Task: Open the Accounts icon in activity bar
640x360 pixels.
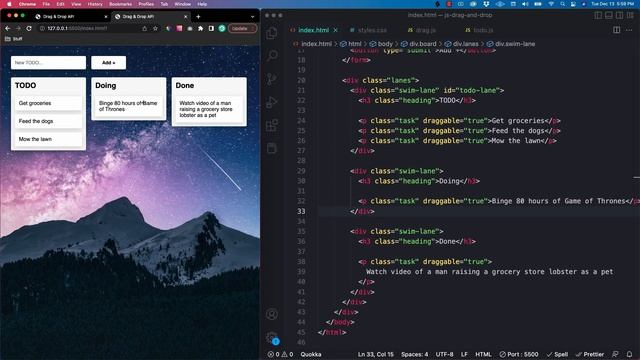Action: click(272, 314)
